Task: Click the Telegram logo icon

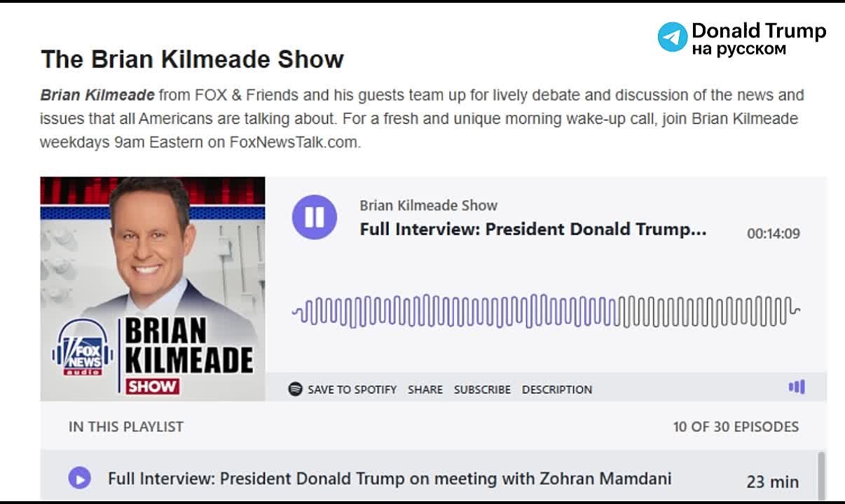Action: pos(673,37)
